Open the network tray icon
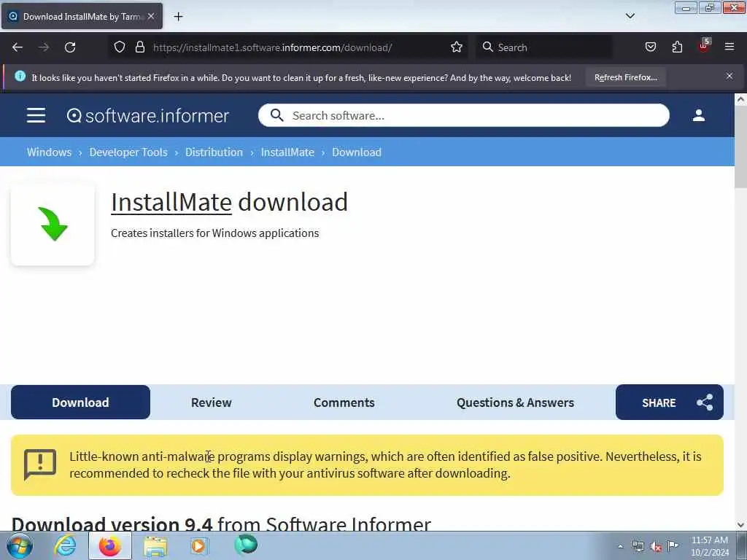The width and height of the screenshot is (747, 560). coord(638,547)
